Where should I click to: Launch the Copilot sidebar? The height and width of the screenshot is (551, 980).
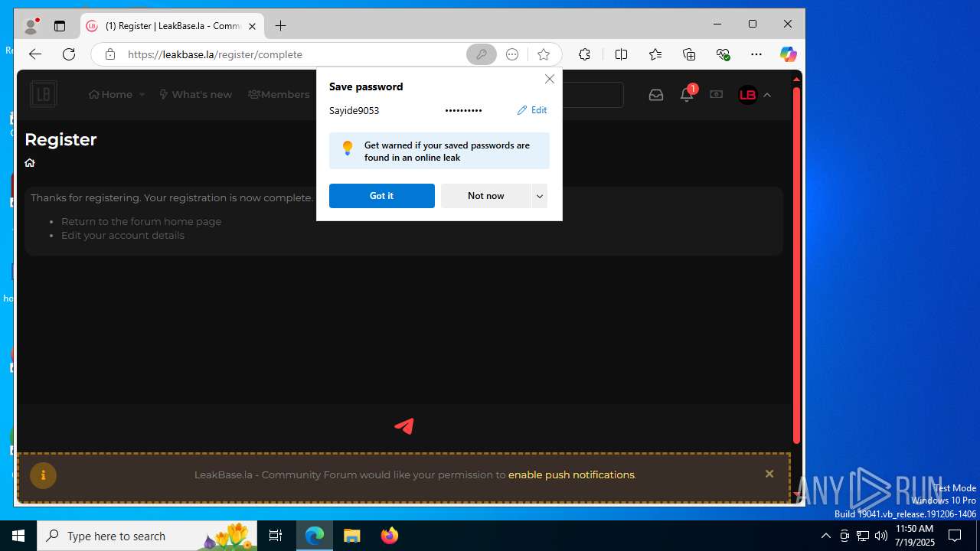click(x=788, y=54)
